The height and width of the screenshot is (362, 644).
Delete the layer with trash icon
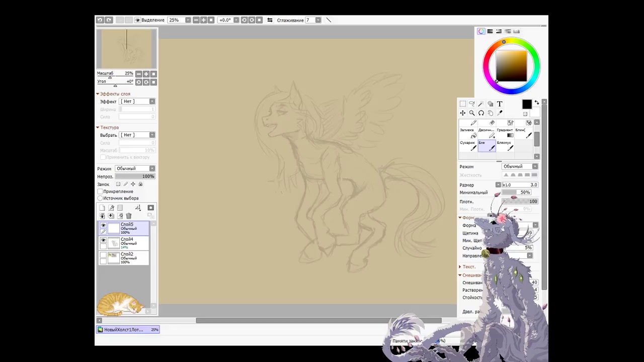[x=129, y=216]
